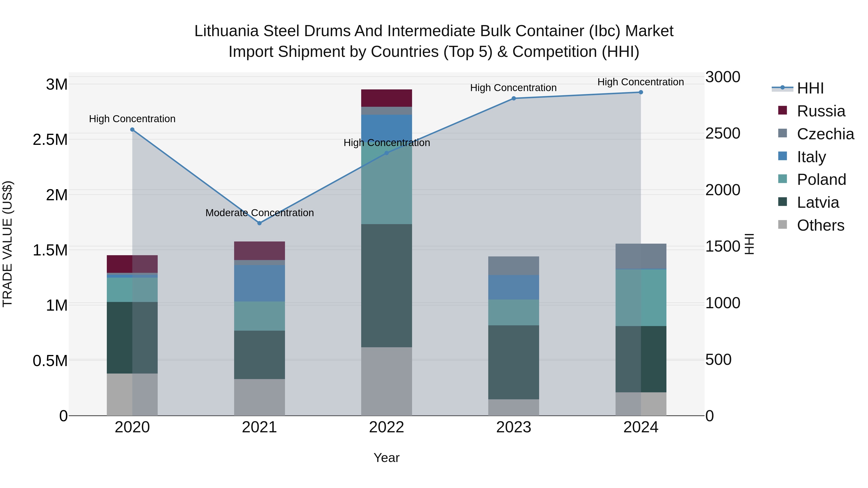Select the 2022 HHI data point
This screenshot has width=868, height=488.
coord(387,153)
